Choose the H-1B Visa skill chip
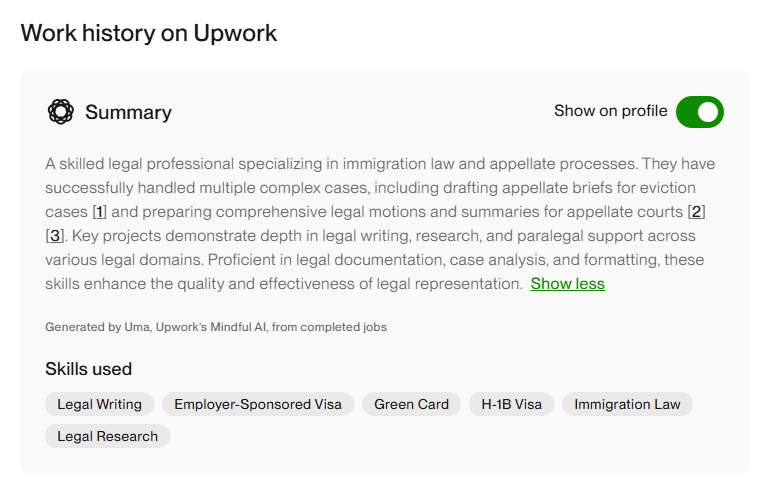 point(511,404)
